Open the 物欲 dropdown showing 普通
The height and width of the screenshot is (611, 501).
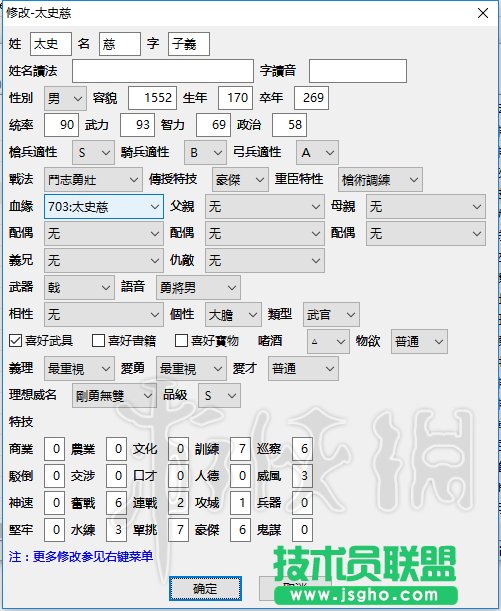click(419, 342)
